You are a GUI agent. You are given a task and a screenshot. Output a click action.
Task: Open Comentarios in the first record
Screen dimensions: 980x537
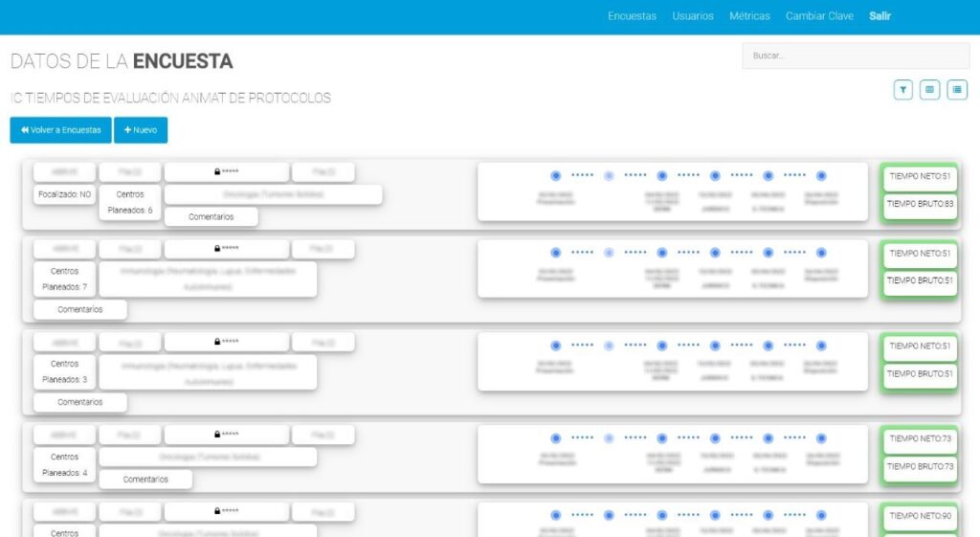click(x=211, y=216)
